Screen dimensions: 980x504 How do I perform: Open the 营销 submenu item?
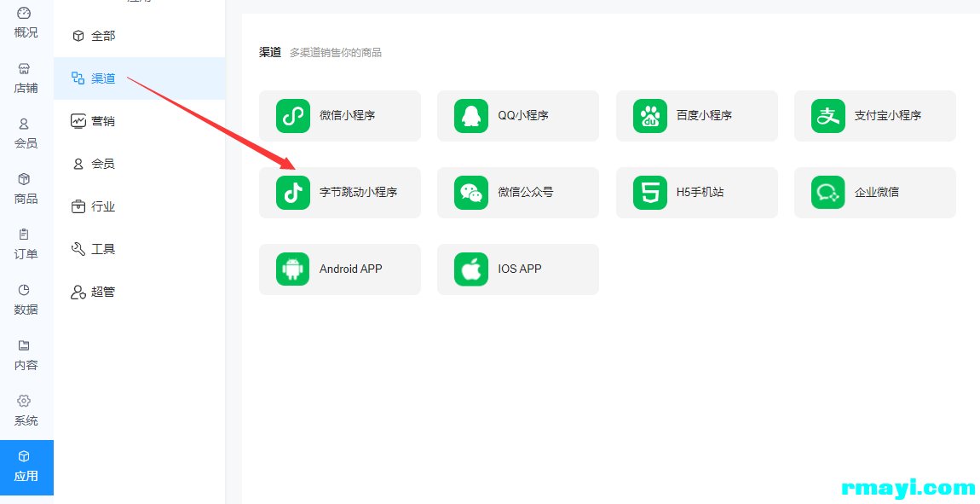click(140, 121)
